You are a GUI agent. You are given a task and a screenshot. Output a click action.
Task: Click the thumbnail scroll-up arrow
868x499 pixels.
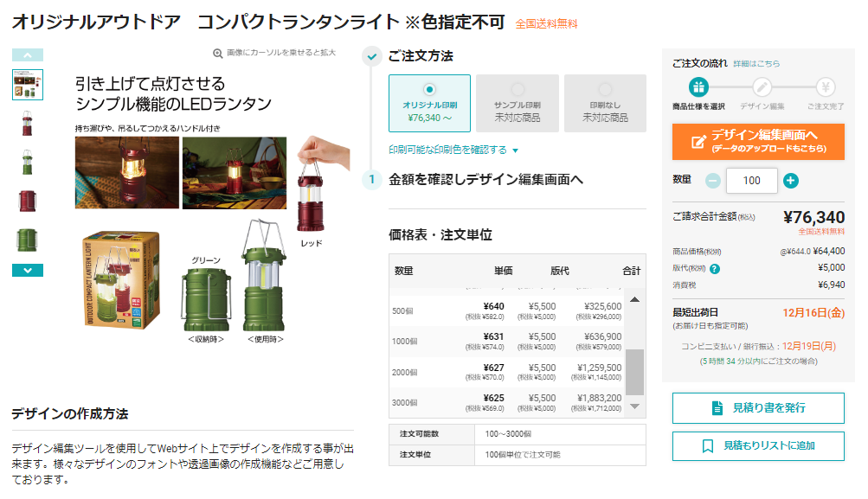pyautogui.click(x=28, y=54)
